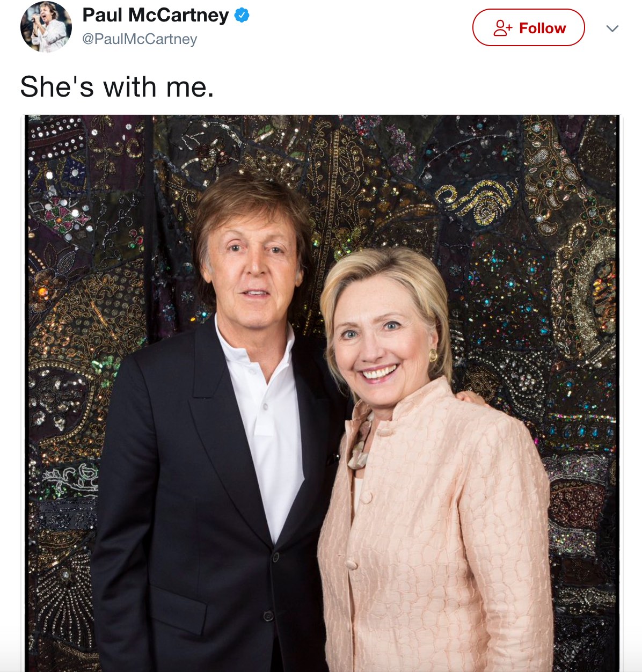The width and height of the screenshot is (642, 672).
Task: Open Paul McCartney's profile avatar
Action: pos(46,27)
